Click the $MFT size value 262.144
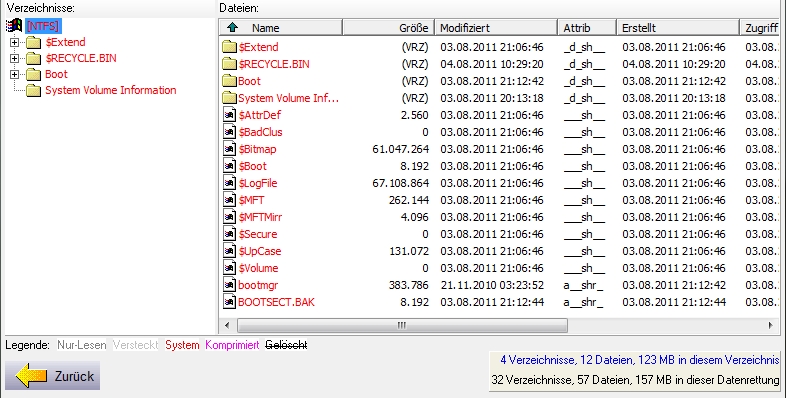The width and height of the screenshot is (786, 398). (409, 201)
